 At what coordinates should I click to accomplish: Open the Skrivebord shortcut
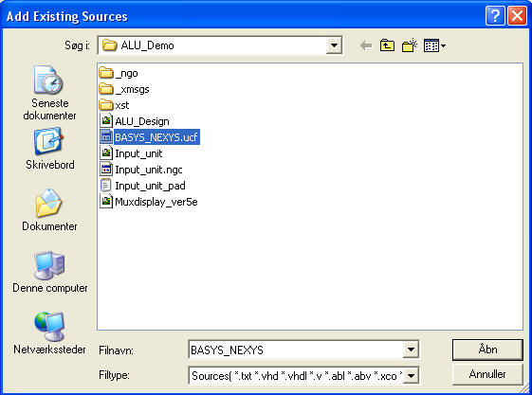pos(49,149)
